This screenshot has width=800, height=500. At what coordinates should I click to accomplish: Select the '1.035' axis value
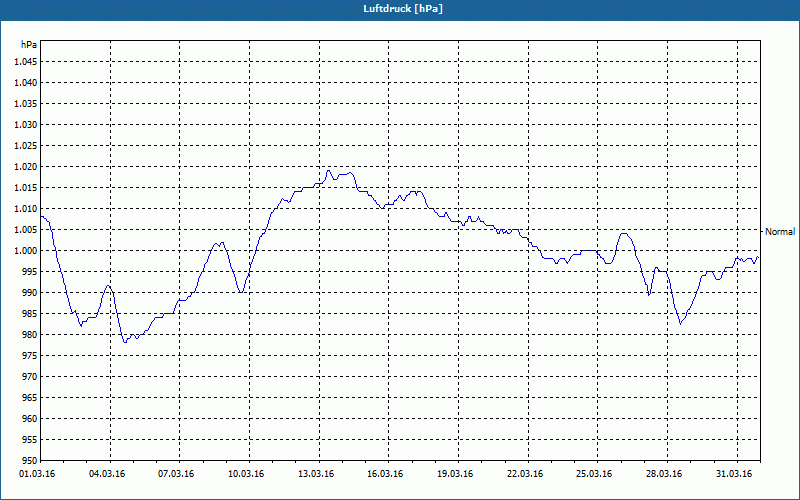[27, 104]
